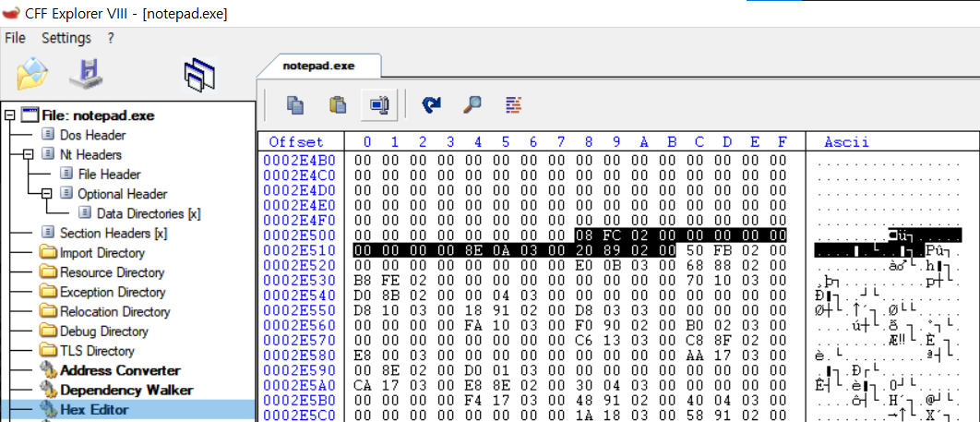
Task: Click the CFF Explorer title bar icon
Action: click(x=11, y=12)
